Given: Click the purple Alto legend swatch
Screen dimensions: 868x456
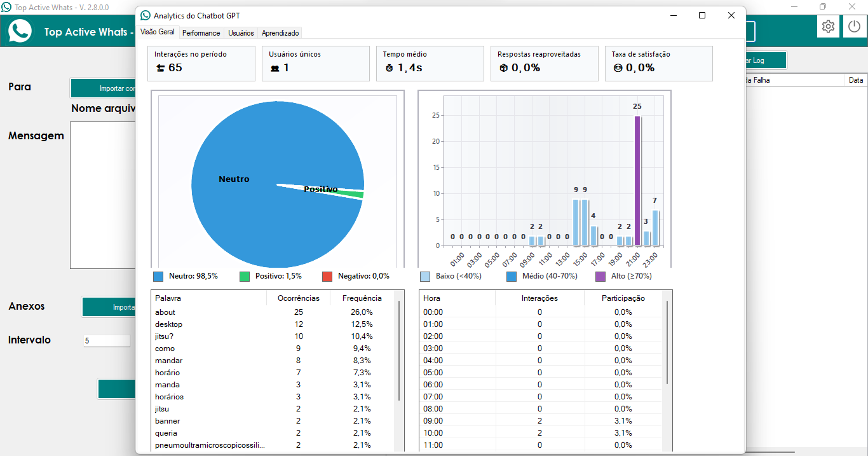Looking at the screenshot, I should (x=600, y=276).
